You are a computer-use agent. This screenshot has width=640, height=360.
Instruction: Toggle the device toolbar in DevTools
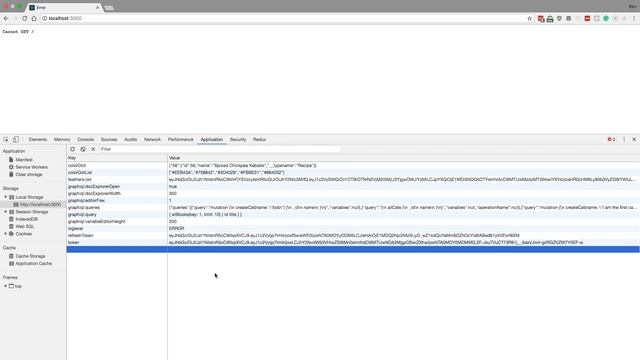pos(16,140)
